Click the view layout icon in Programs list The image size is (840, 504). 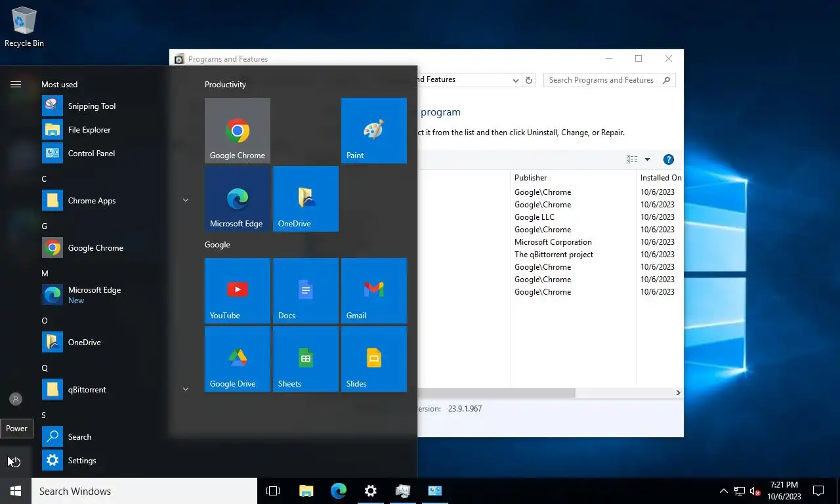click(x=632, y=159)
